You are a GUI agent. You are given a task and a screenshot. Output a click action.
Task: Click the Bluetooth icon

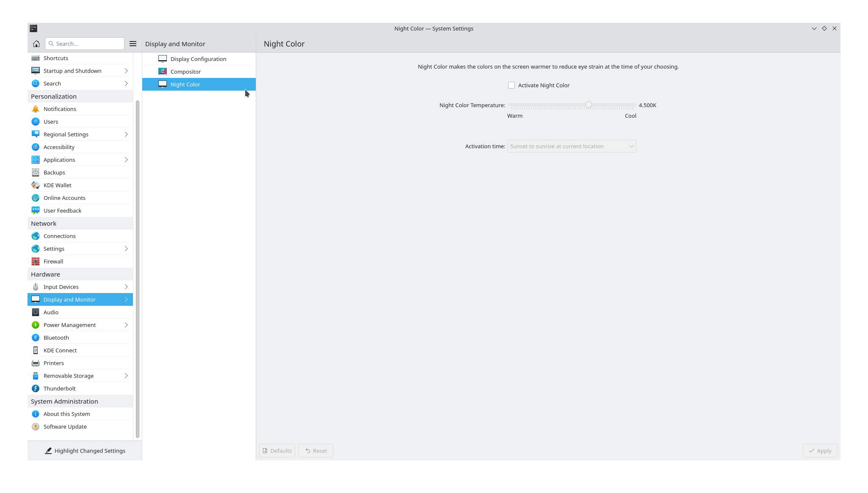(x=35, y=338)
